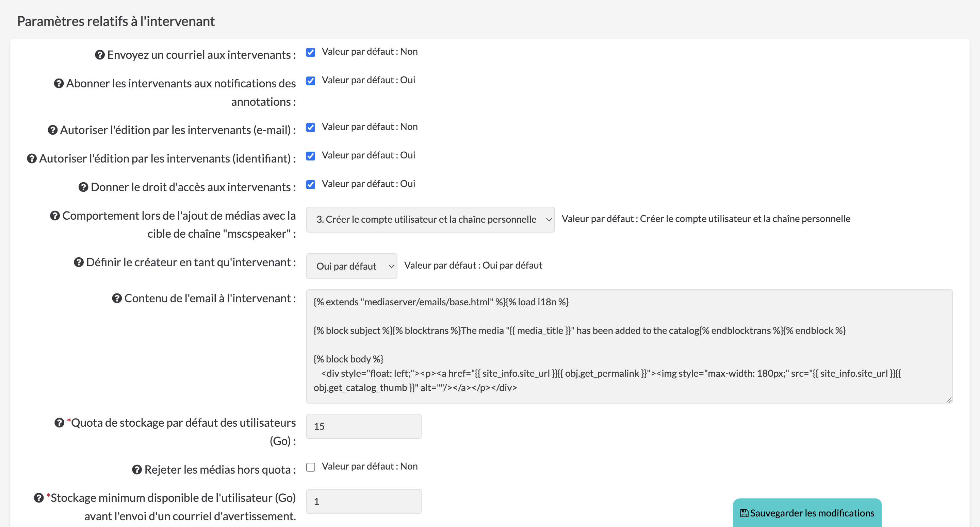Toggle checkbox for editing by speakers (e-mail)
This screenshot has height=527, width=980.
[311, 128]
